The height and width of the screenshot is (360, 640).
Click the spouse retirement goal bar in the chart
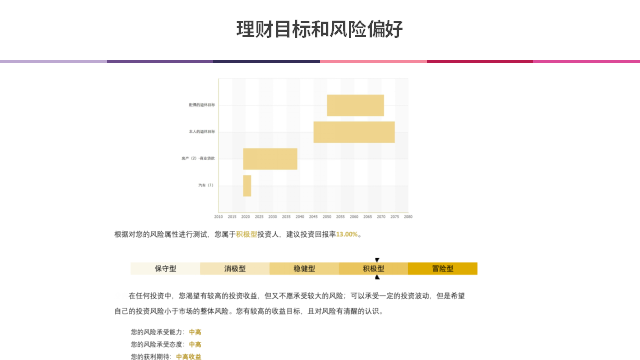pyautogui.click(x=355, y=105)
